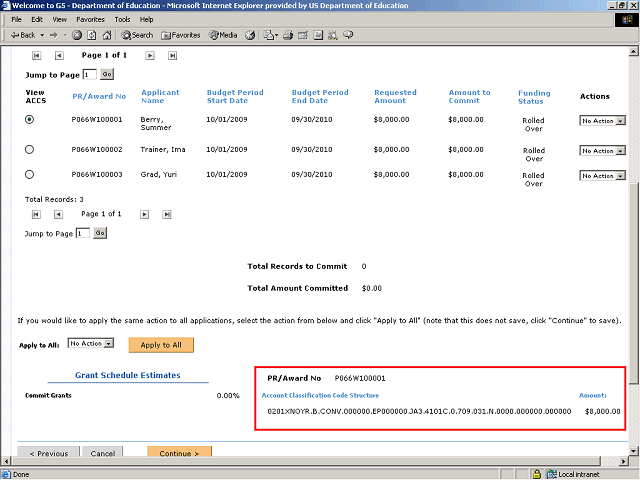Click the top Jump to Page field
Image resolution: width=640 pixels, height=480 pixels.
tap(89, 74)
